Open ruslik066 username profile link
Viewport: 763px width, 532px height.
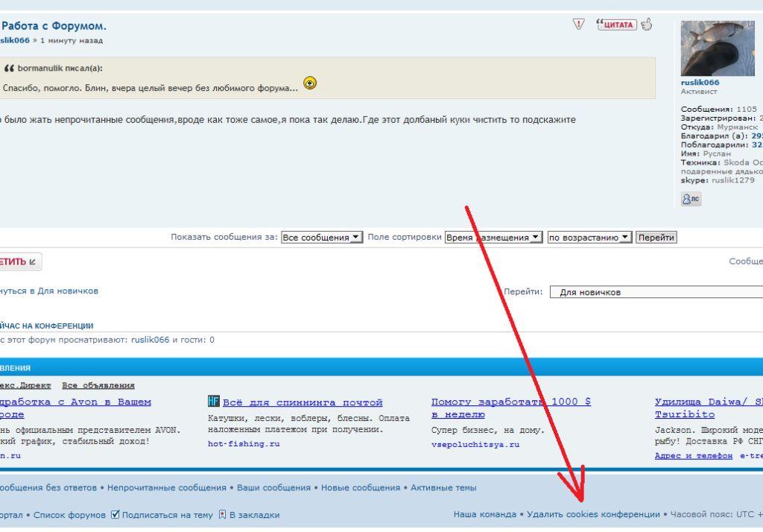coord(700,83)
